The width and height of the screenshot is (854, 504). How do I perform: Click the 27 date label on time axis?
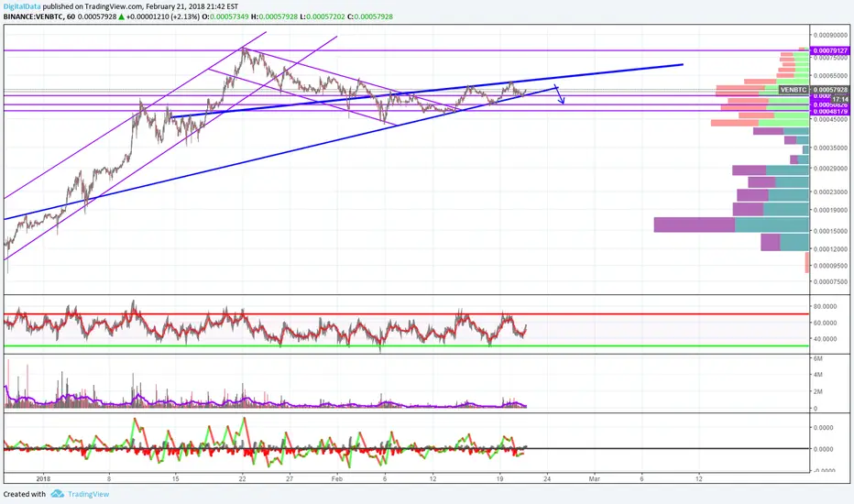290,479
